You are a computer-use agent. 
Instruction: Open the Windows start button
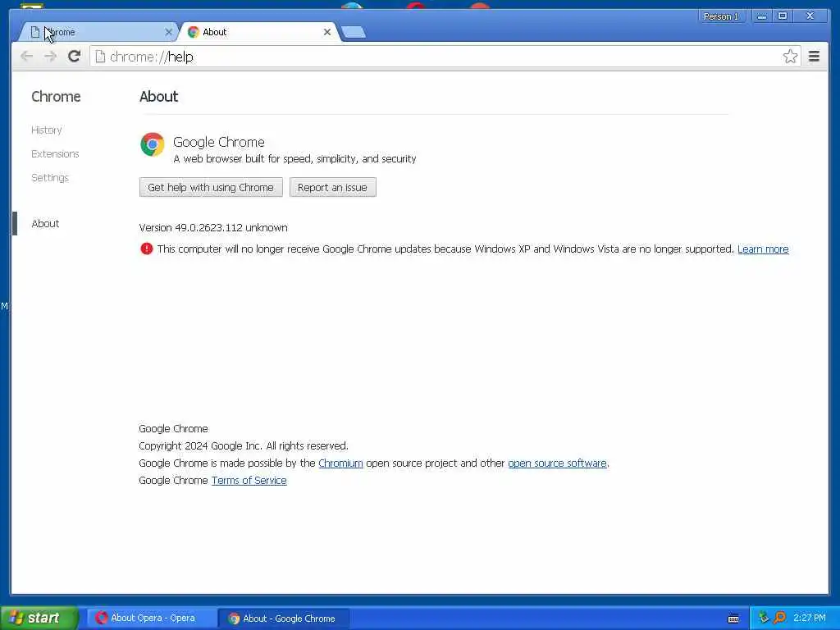39,618
